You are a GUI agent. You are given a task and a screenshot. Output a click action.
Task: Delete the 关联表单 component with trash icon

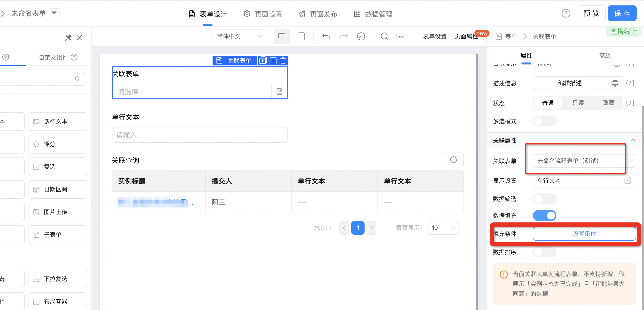pyautogui.click(x=283, y=61)
